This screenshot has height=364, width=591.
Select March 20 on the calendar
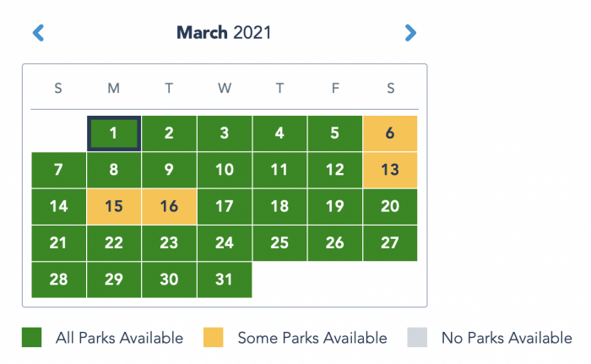click(390, 206)
